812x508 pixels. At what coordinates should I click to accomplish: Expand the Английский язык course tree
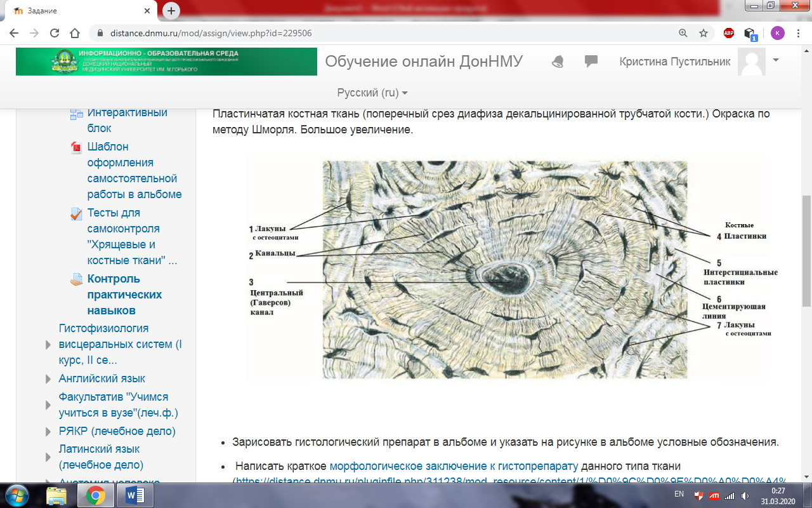click(48, 379)
